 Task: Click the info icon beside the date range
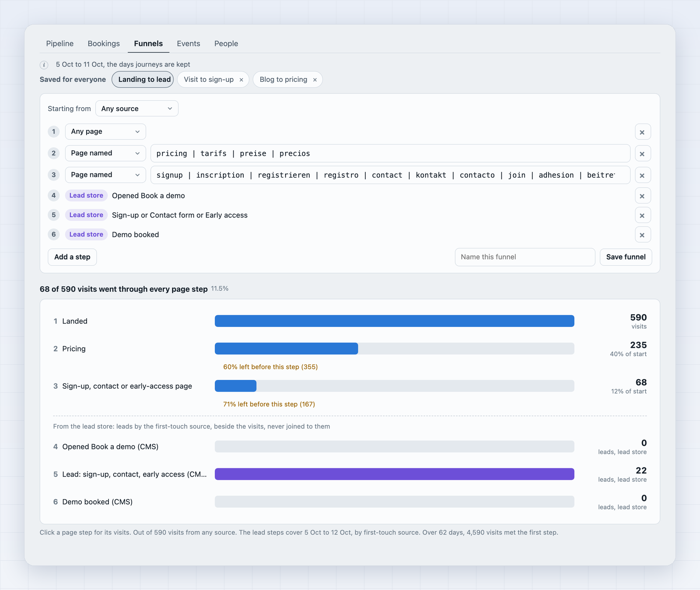(44, 65)
